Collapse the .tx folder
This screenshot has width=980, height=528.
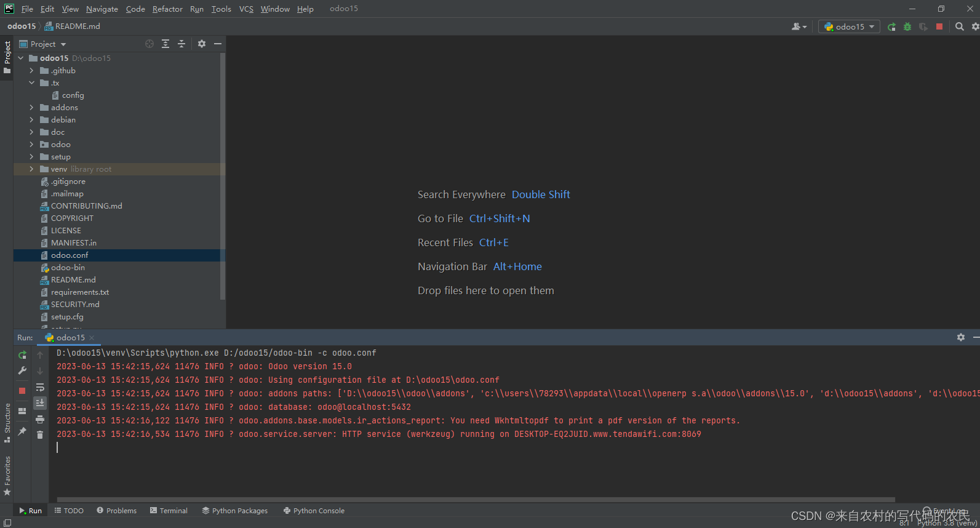(x=32, y=82)
